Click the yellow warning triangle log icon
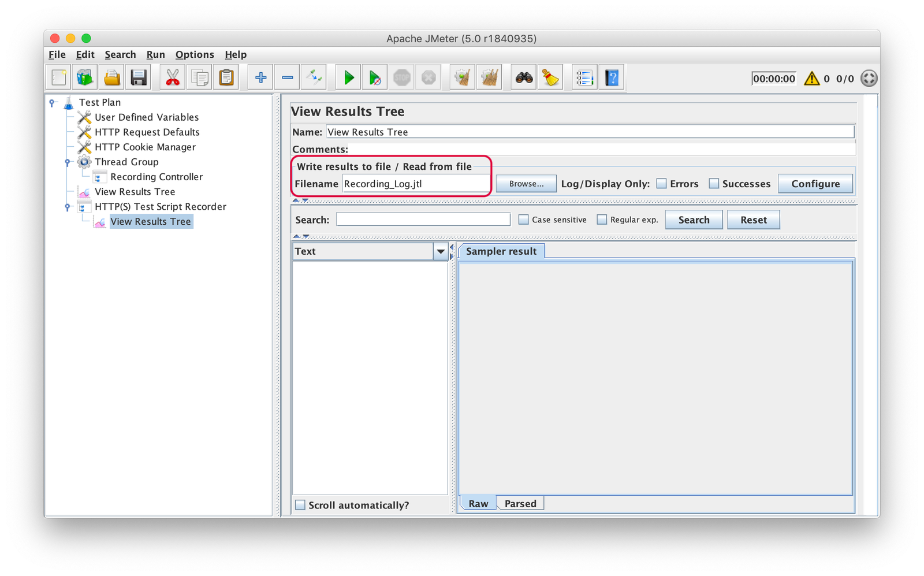The image size is (924, 576). click(811, 79)
